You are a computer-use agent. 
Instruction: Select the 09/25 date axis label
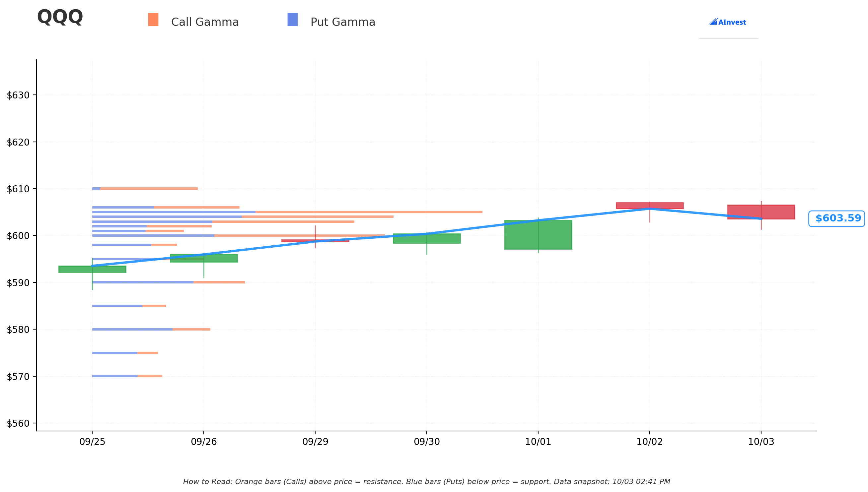tap(92, 442)
